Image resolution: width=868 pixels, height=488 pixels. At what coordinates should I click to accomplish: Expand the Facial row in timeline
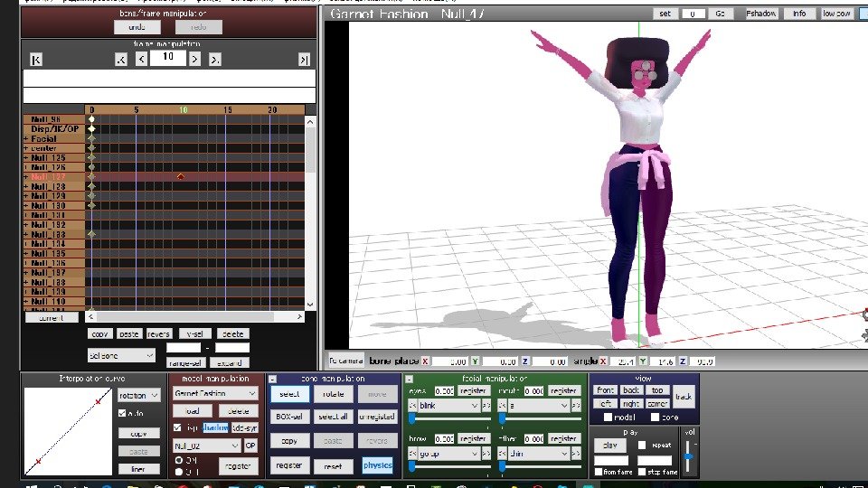(26, 139)
